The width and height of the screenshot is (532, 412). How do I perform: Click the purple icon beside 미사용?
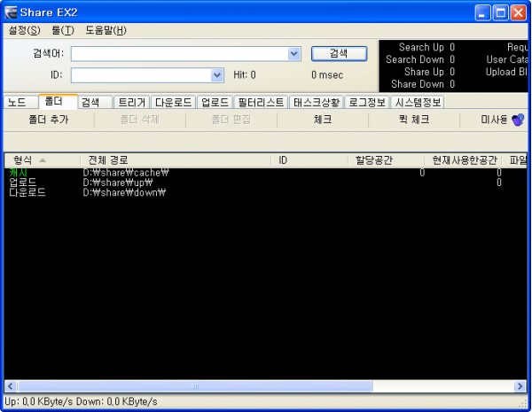click(518, 120)
